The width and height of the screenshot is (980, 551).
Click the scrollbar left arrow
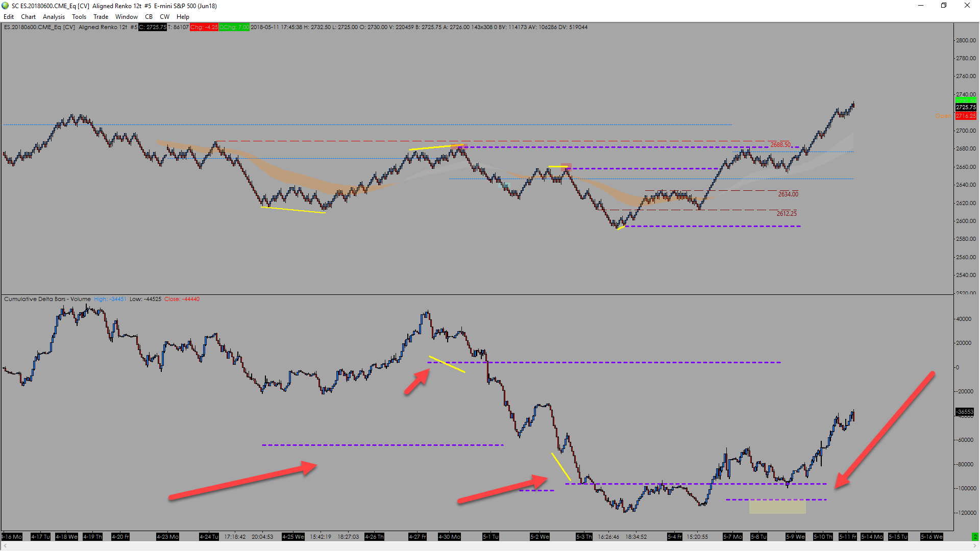[x=5, y=546]
